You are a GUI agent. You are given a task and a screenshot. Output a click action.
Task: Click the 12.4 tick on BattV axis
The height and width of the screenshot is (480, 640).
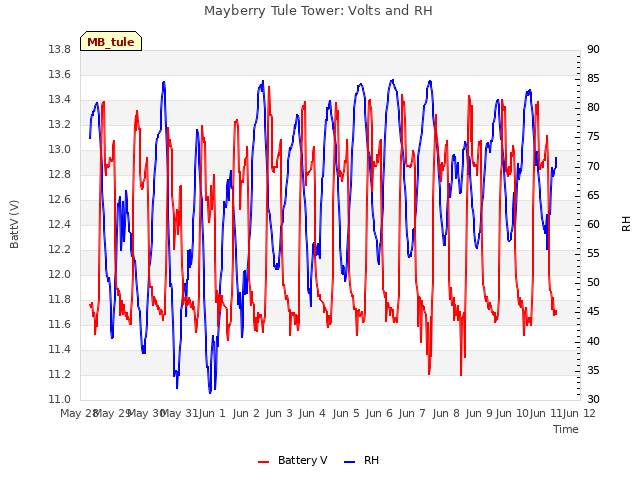60,224
